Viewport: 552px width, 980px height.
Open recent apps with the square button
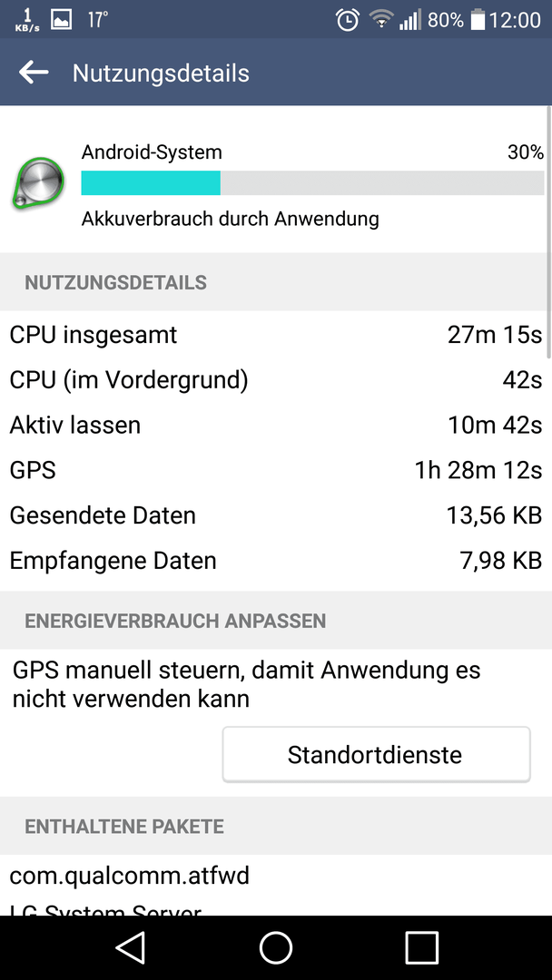click(x=421, y=947)
